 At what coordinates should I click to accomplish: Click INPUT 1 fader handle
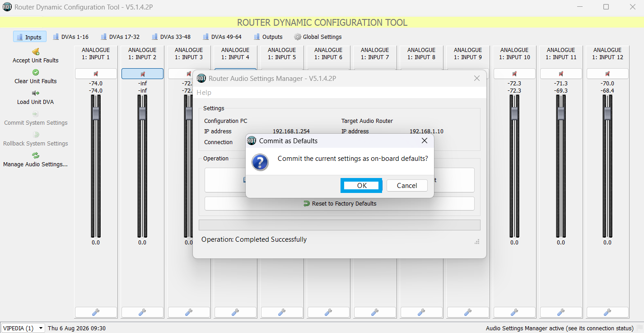click(x=96, y=113)
